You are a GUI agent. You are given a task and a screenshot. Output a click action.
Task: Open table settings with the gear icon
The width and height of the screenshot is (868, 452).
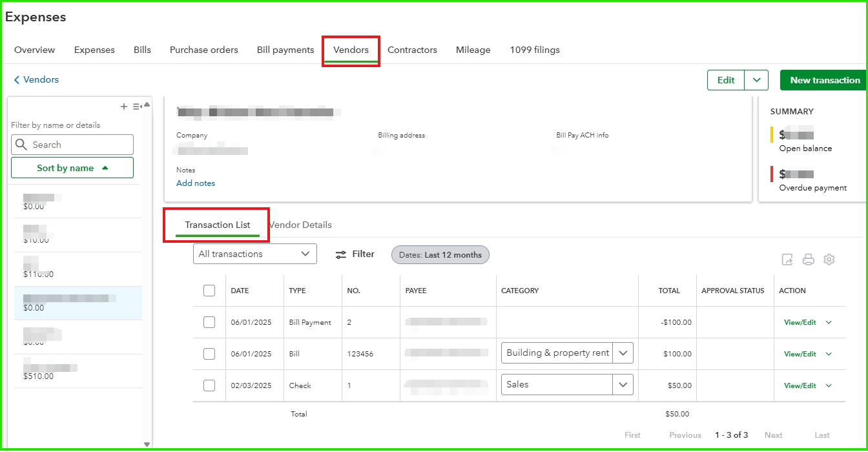pyautogui.click(x=829, y=260)
